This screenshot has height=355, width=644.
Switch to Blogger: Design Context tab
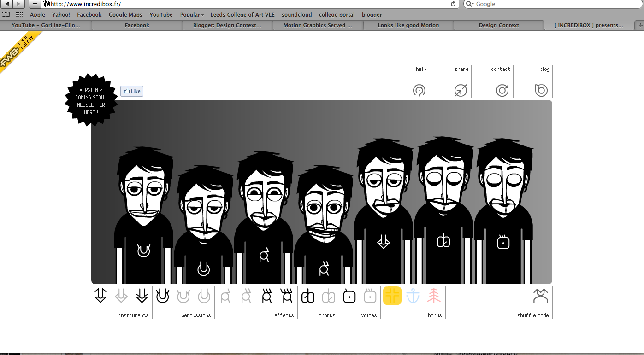(x=227, y=25)
